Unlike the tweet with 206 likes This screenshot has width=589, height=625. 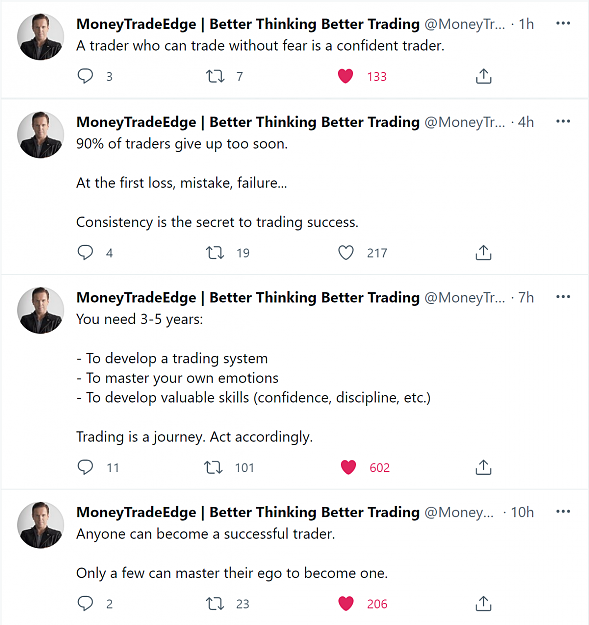point(346,603)
